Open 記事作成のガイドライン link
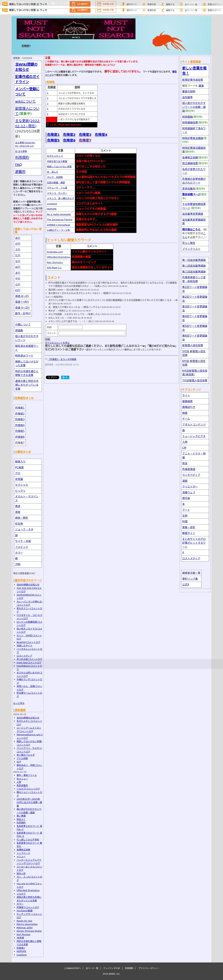Screen dimensions: 223x980 [x=27, y=79]
